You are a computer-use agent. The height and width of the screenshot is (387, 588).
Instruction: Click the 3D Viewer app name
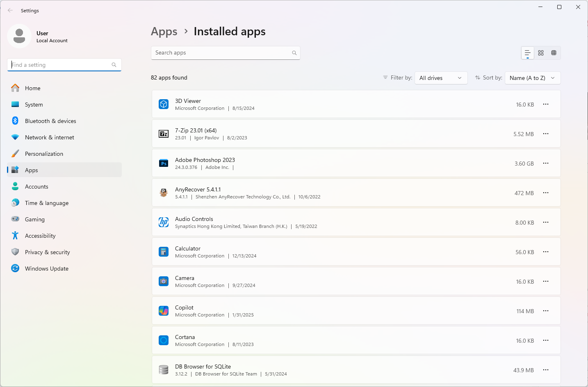pos(188,101)
